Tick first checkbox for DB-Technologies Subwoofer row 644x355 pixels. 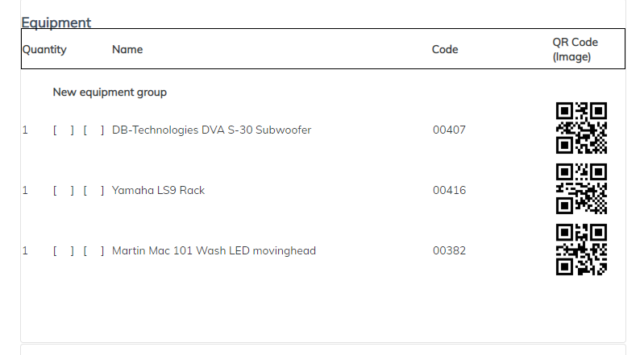(64, 130)
